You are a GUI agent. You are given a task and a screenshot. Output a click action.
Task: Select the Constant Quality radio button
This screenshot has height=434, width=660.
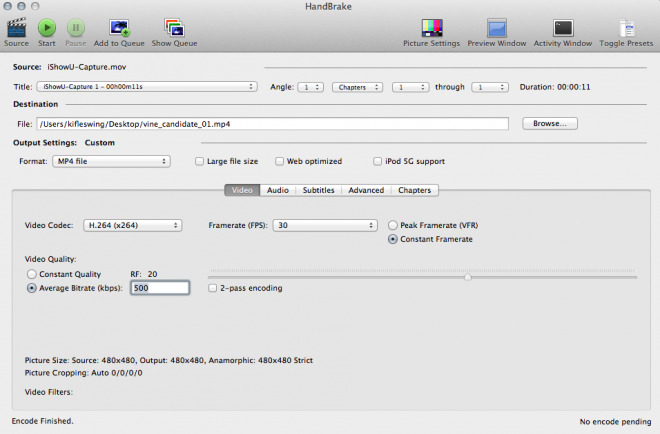point(33,274)
